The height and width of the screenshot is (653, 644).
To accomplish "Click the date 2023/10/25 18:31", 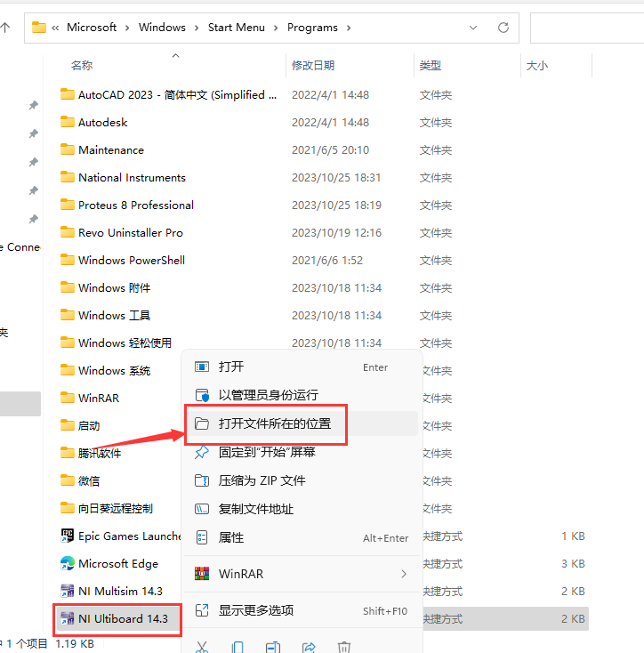I will click(336, 178).
